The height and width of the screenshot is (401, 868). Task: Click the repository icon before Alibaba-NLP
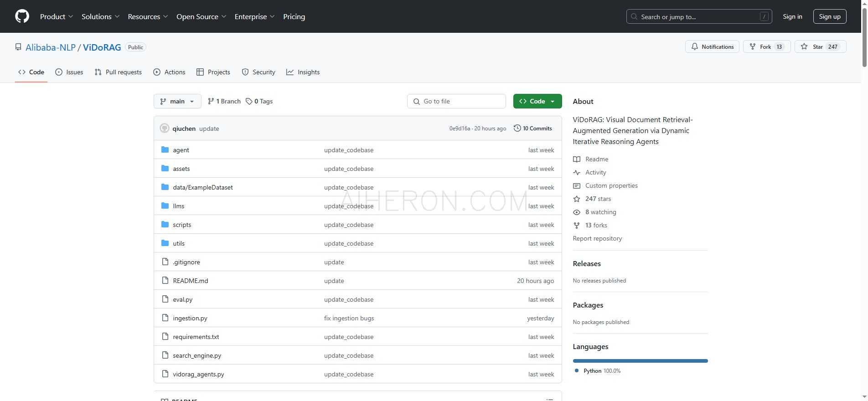(18, 47)
